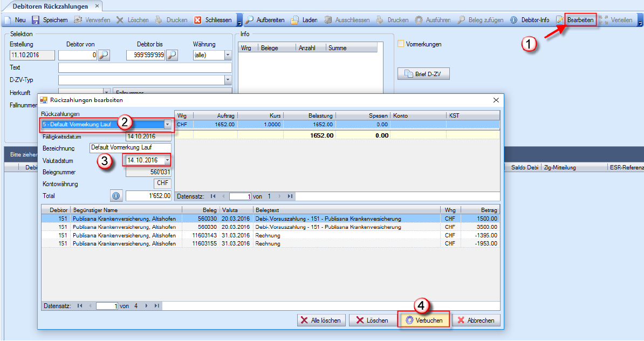Open the Währung dropdown
Image resolution: width=644 pixels, height=341 pixels.
click(228, 55)
